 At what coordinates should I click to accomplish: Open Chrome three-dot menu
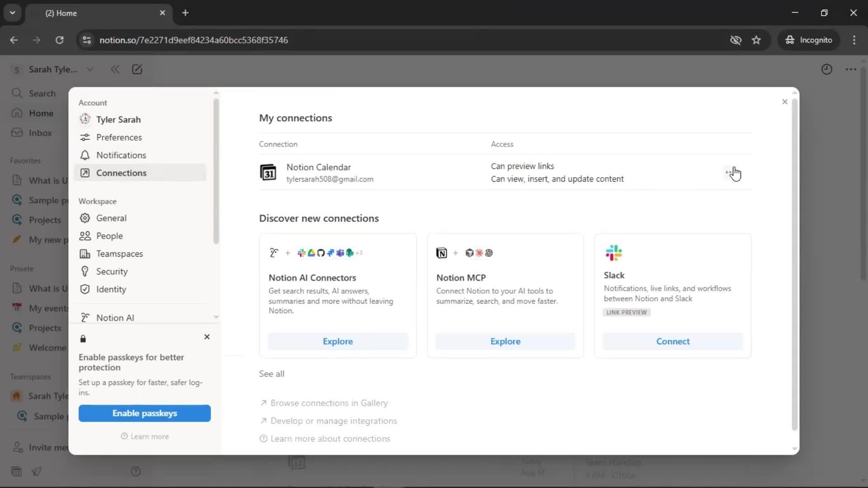coord(854,40)
